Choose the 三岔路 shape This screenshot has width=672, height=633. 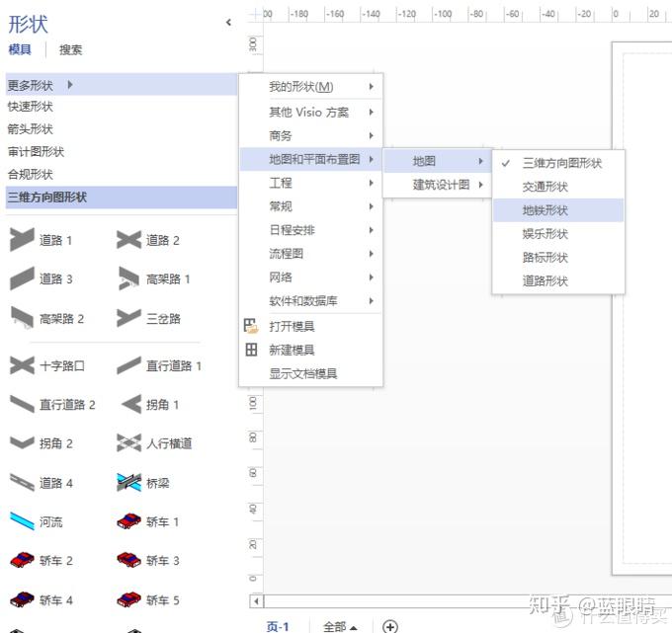148,318
